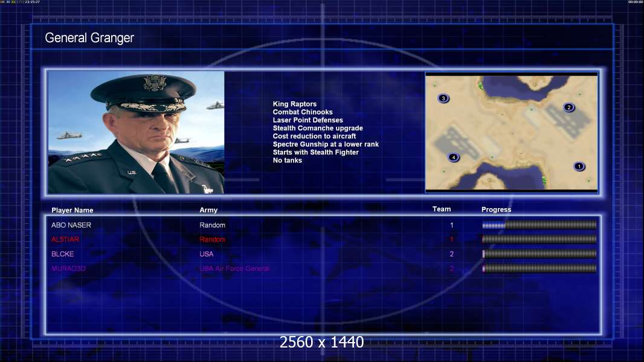Select player AL5TIAR
Image resolution: width=644 pixels, height=362 pixels.
pos(65,240)
